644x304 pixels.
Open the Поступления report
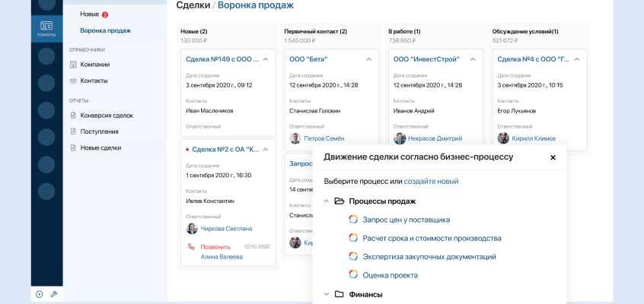(x=99, y=131)
